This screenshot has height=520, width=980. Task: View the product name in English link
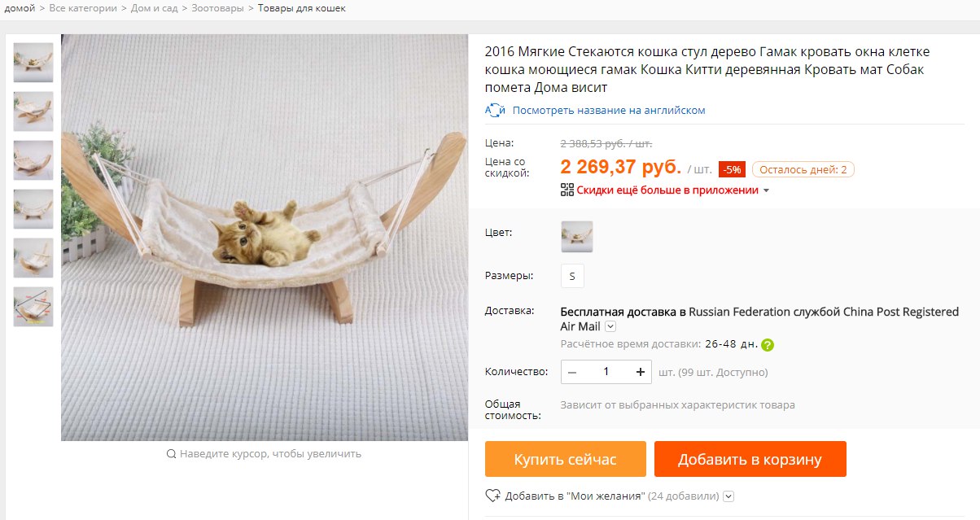[609, 110]
